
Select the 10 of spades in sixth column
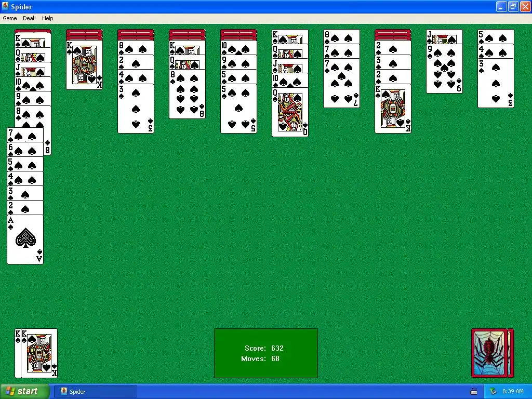[x=290, y=81]
